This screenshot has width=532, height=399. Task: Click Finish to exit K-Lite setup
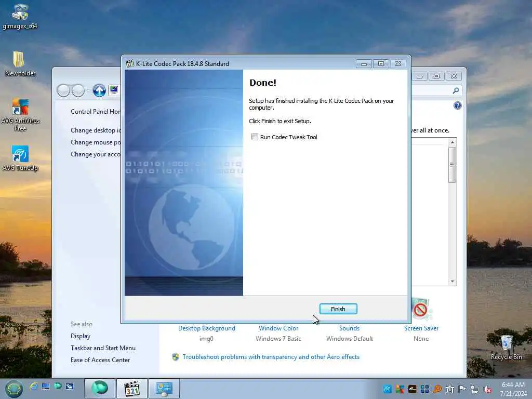coord(338,309)
